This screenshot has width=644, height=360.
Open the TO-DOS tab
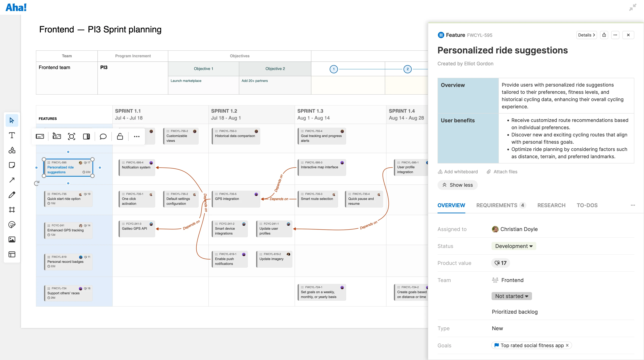coord(587,205)
